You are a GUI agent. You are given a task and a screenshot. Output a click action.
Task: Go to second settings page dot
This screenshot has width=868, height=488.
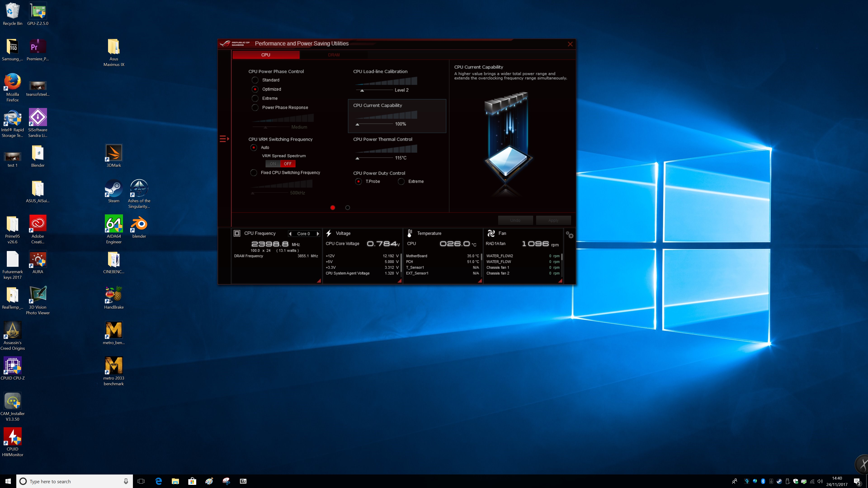pos(347,208)
